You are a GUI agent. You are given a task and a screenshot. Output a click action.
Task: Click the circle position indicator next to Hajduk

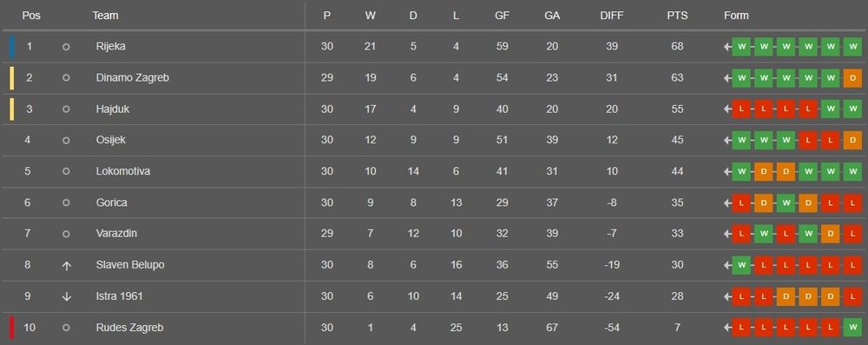click(67, 109)
